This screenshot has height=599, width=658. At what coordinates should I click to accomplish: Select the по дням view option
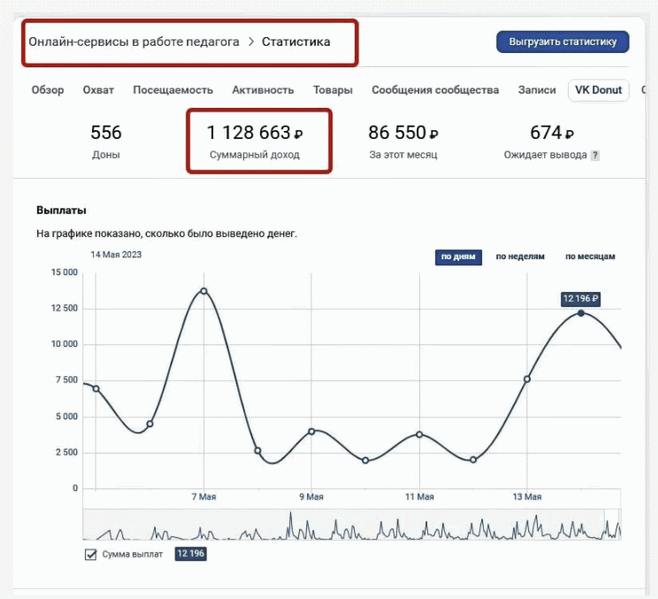click(460, 256)
